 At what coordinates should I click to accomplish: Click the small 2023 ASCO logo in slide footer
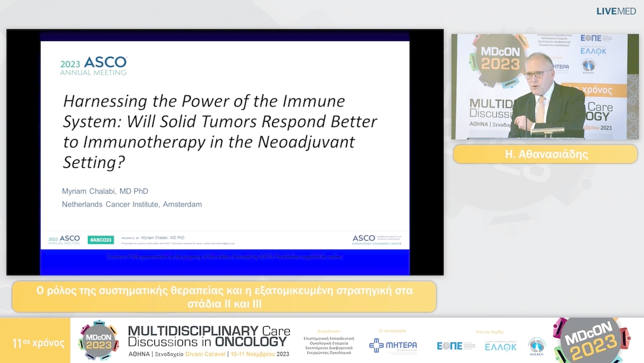[x=64, y=239]
